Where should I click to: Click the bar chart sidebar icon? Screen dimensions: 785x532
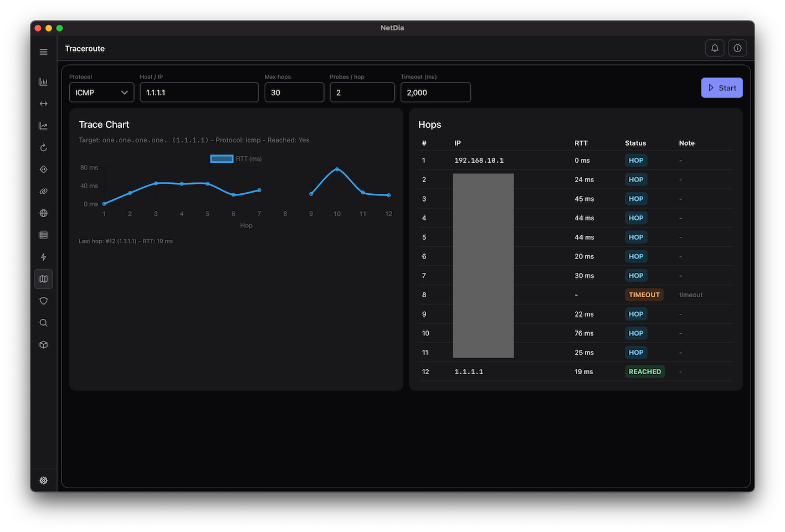click(44, 82)
